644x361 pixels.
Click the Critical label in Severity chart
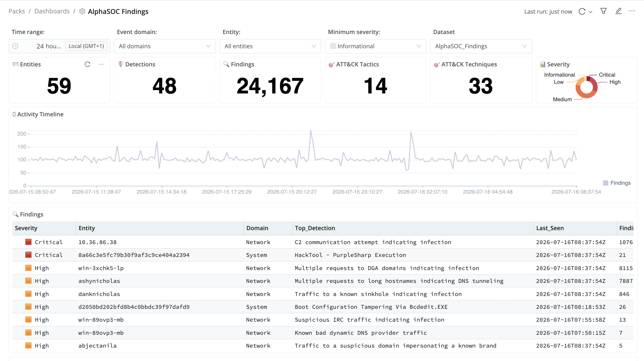(607, 75)
